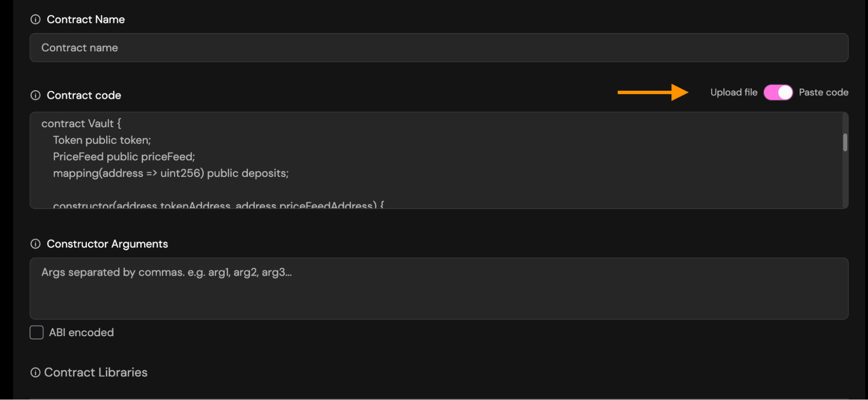Click the "PriceFeed public priceFeed;" code line
Viewport: 868px width, 400px height.
[x=124, y=157]
